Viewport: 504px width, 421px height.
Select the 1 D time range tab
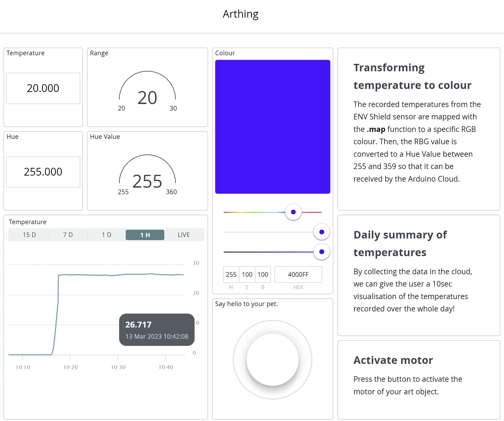tap(106, 235)
